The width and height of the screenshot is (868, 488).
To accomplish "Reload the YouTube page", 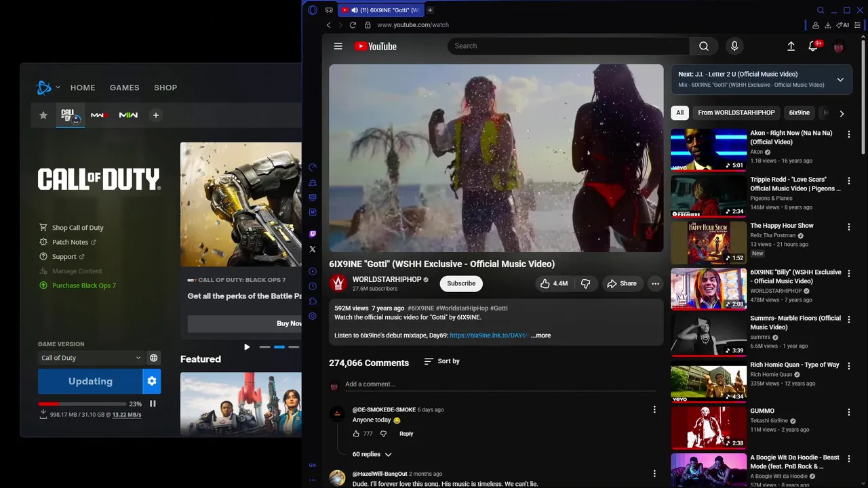I will (x=353, y=25).
